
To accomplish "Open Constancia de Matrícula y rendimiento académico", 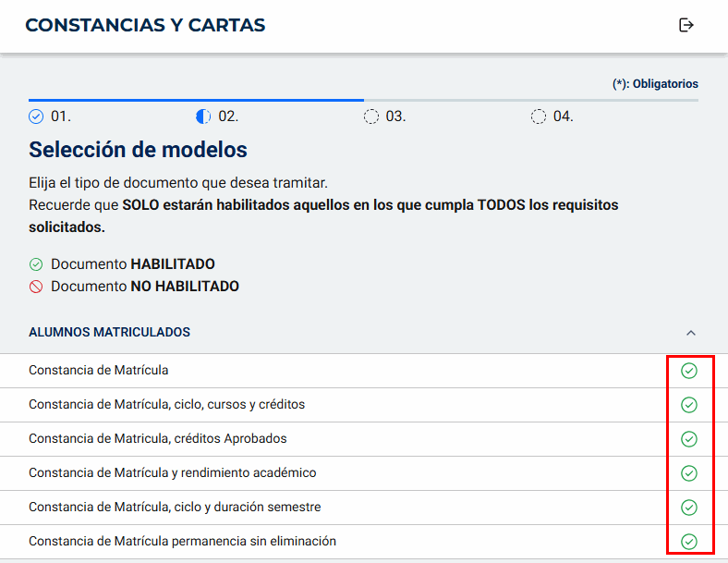I will tap(172, 473).
